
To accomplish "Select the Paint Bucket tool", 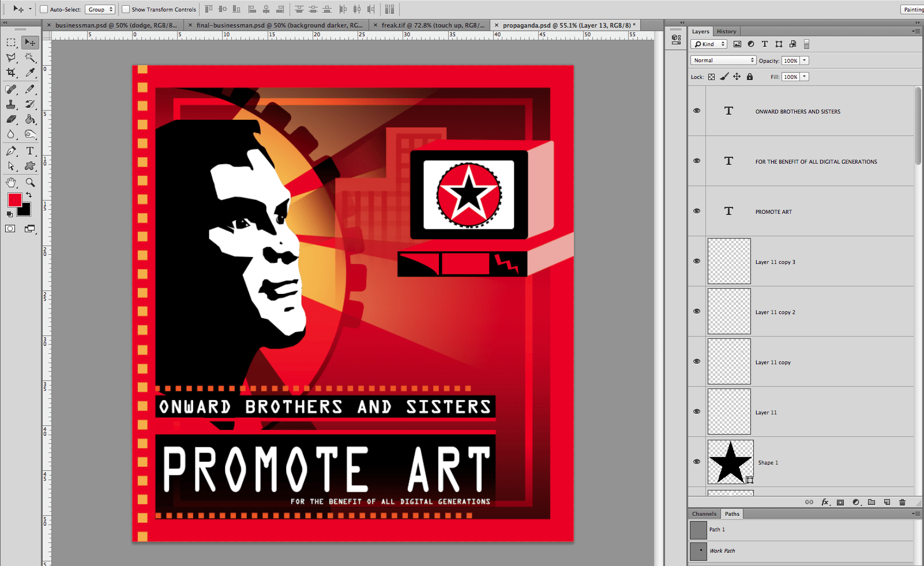I will click(x=30, y=119).
